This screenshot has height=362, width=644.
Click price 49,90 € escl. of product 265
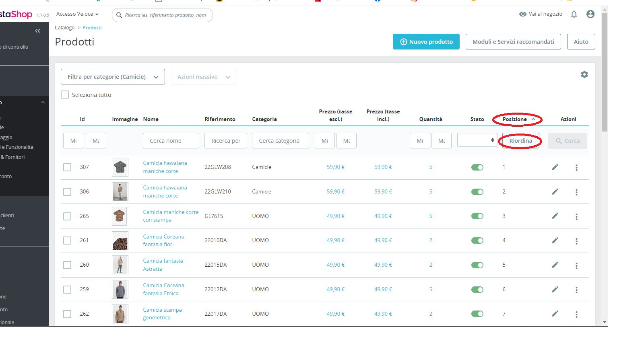[x=336, y=216]
